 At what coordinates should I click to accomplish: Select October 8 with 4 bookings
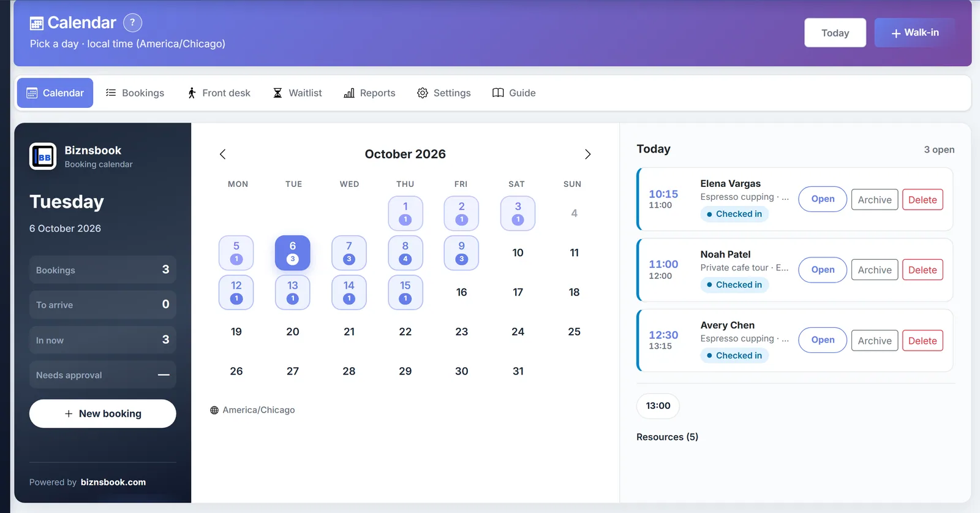tap(405, 253)
